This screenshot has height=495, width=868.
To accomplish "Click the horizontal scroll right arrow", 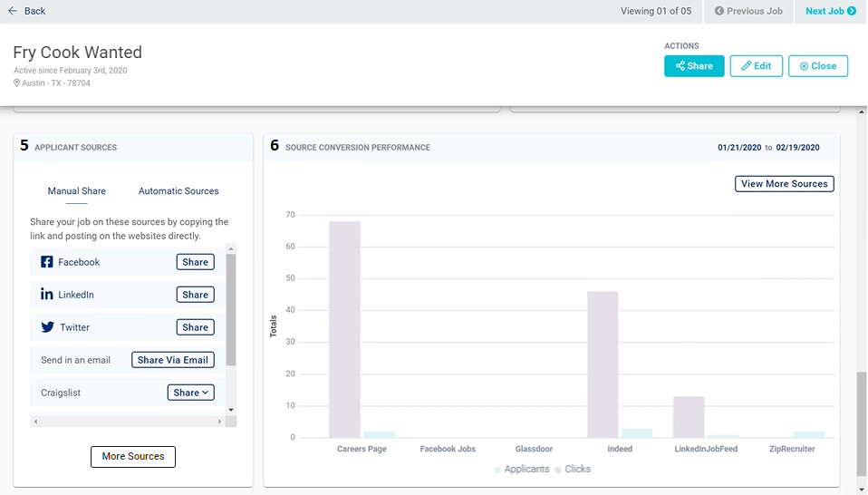I will 220,422.
